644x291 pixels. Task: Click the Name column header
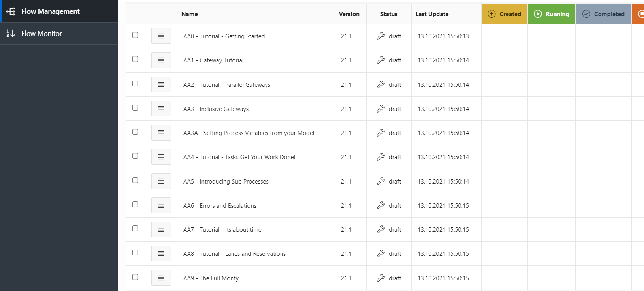point(189,14)
